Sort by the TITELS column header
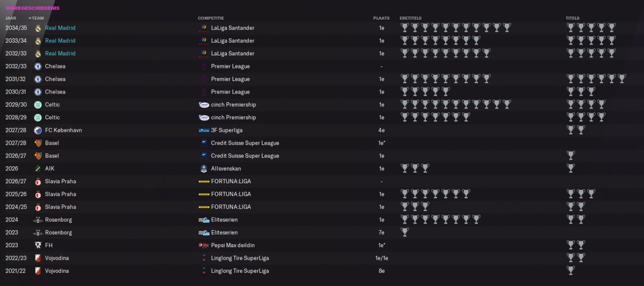The height and width of the screenshot is (286, 644). click(x=573, y=18)
